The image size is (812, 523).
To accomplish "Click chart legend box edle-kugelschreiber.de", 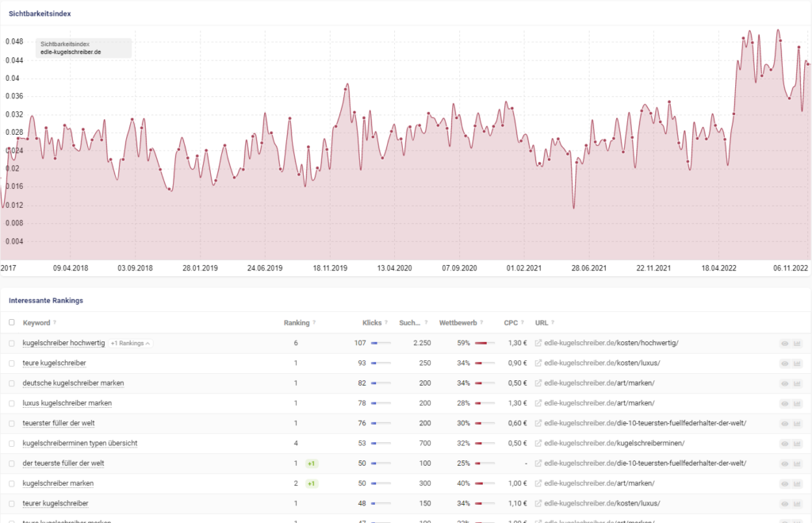I will pyautogui.click(x=83, y=48).
